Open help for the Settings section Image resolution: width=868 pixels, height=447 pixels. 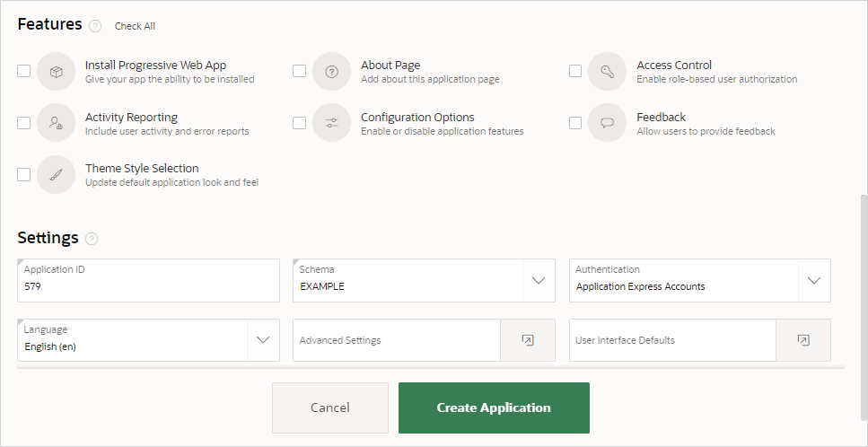[92, 239]
